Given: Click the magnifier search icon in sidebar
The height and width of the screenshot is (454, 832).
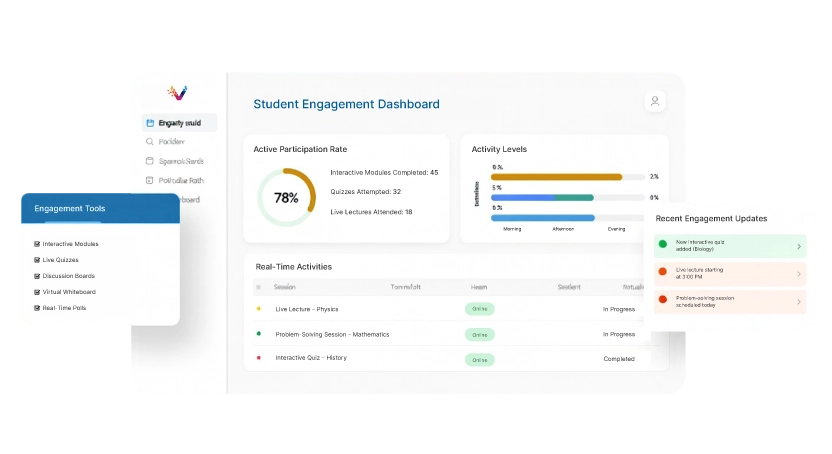Looking at the screenshot, I should pyautogui.click(x=150, y=142).
